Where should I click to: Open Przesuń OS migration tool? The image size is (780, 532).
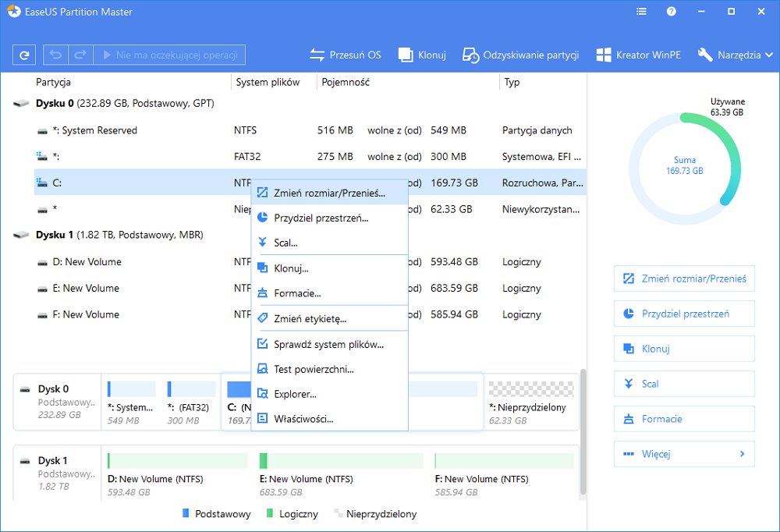point(346,55)
